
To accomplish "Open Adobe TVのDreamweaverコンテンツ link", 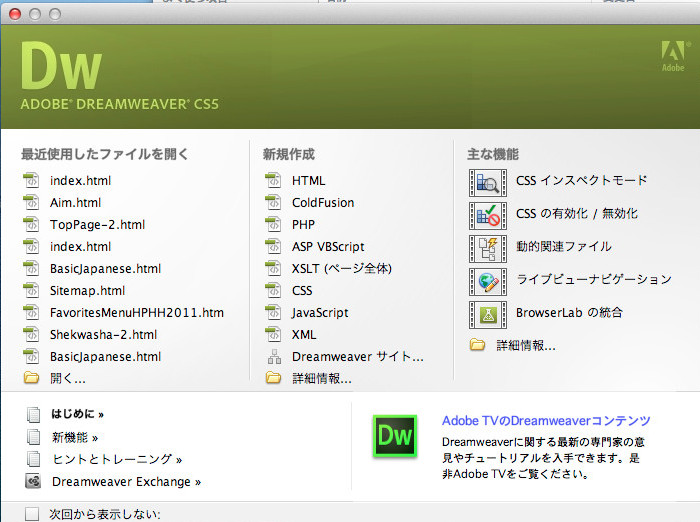I will coord(546,421).
